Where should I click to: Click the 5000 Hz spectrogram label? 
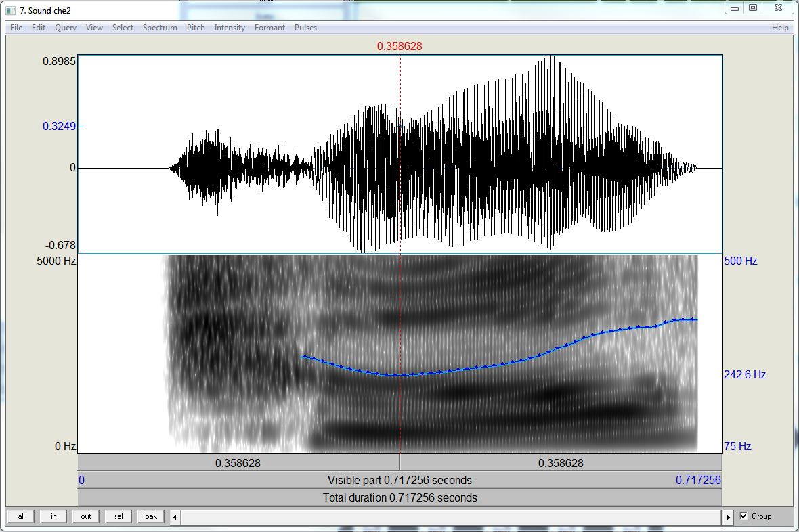[56, 261]
